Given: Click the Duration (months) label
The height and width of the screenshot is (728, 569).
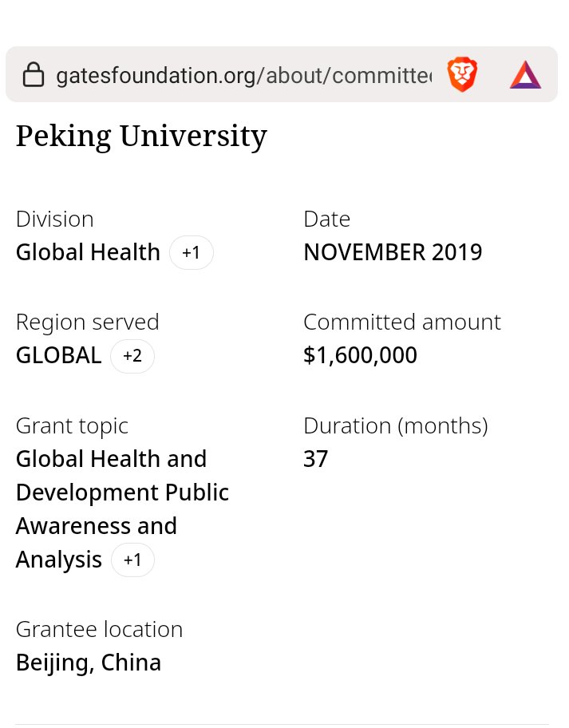Looking at the screenshot, I should click(x=395, y=426).
